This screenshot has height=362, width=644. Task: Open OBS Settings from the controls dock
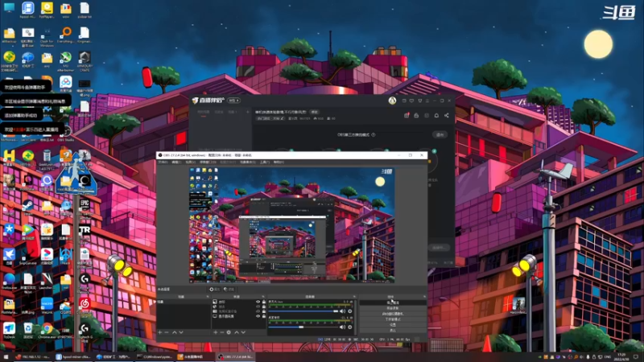coord(393,325)
